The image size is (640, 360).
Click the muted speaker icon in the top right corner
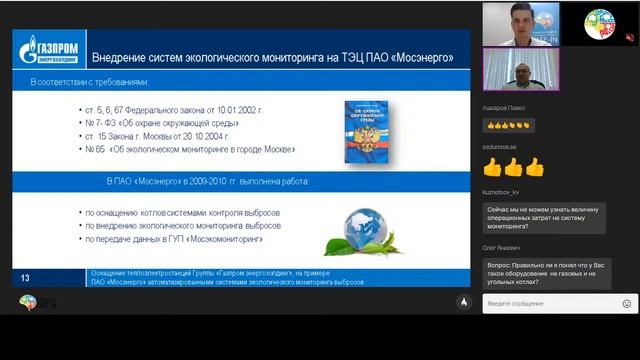(630, 38)
